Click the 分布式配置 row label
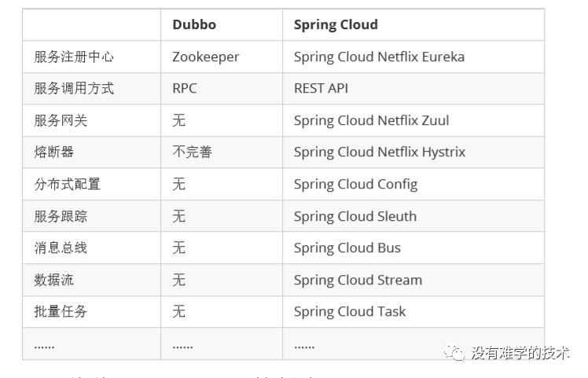This screenshot has height=378, width=588. click(67, 184)
